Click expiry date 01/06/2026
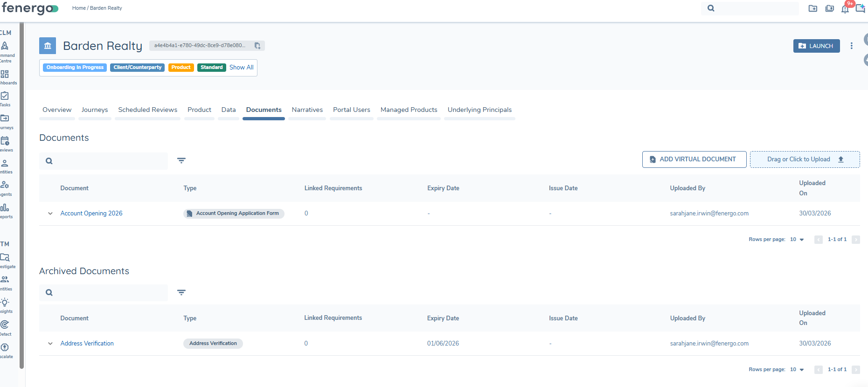The height and width of the screenshot is (387, 868). coord(443,344)
